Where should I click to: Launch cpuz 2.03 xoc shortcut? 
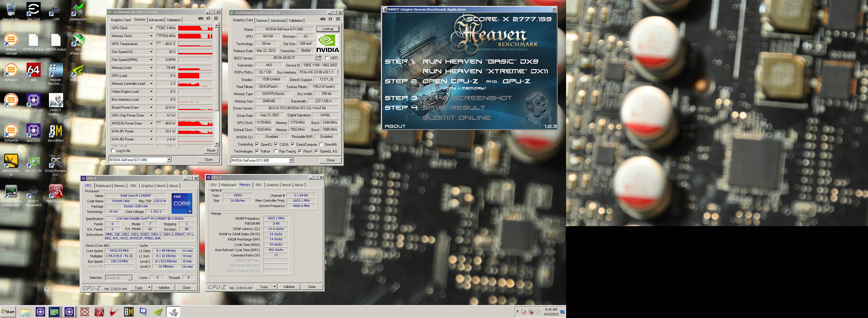pos(33,102)
